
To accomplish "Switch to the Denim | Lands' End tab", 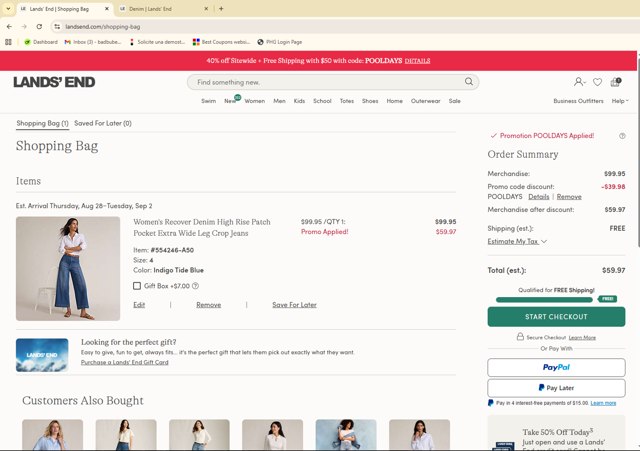I will (x=163, y=9).
